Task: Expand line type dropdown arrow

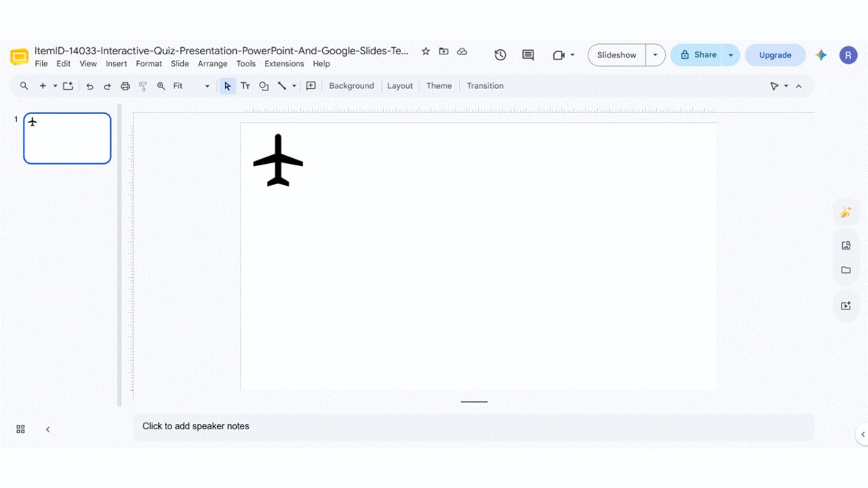Action: (x=294, y=86)
